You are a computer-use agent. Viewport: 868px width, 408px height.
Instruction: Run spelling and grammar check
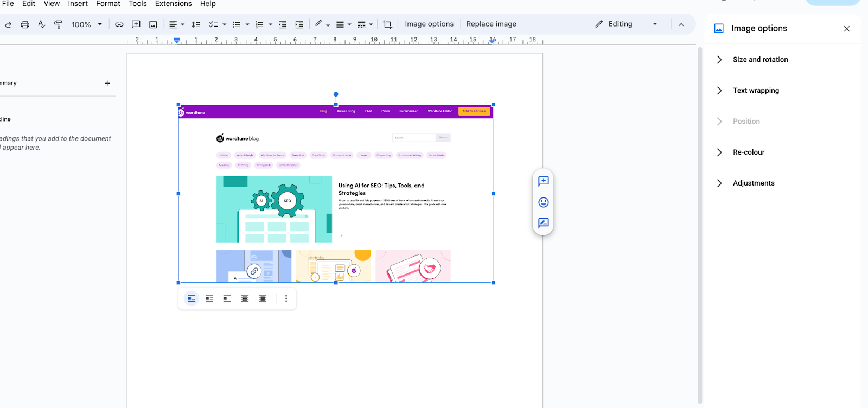(x=42, y=24)
